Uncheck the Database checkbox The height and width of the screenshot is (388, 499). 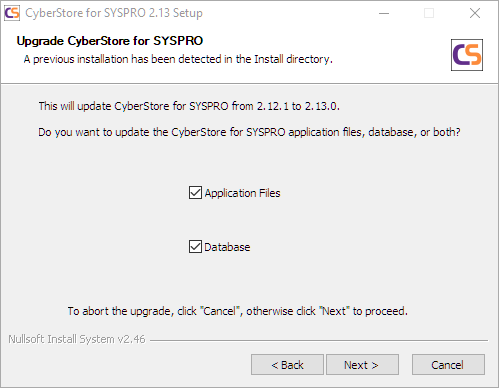[195, 247]
